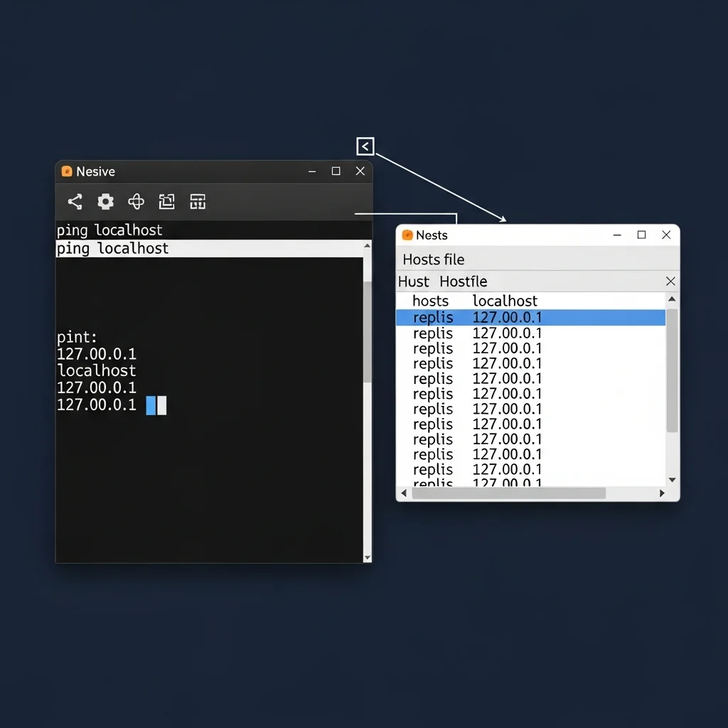Image resolution: width=728 pixels, height=728 pixels.
Task: Click the Nesive application icon in its title bar
Action: 66,171
